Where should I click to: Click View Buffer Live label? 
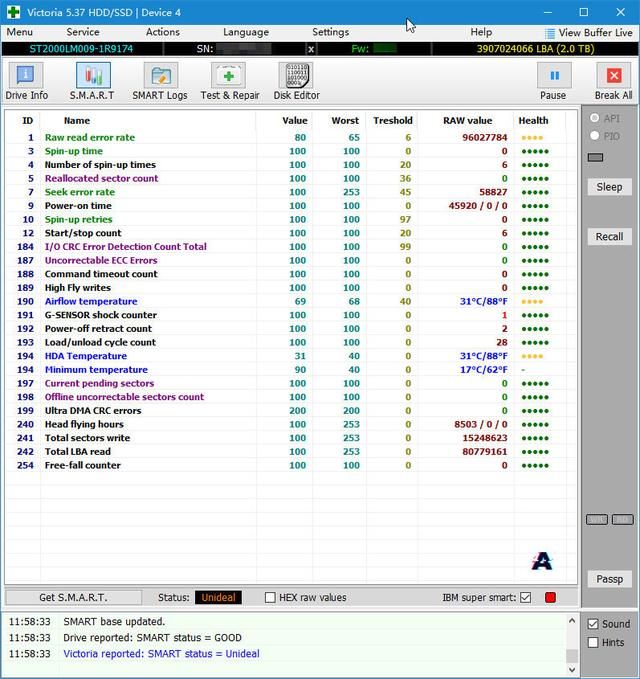tap(595, 33)
